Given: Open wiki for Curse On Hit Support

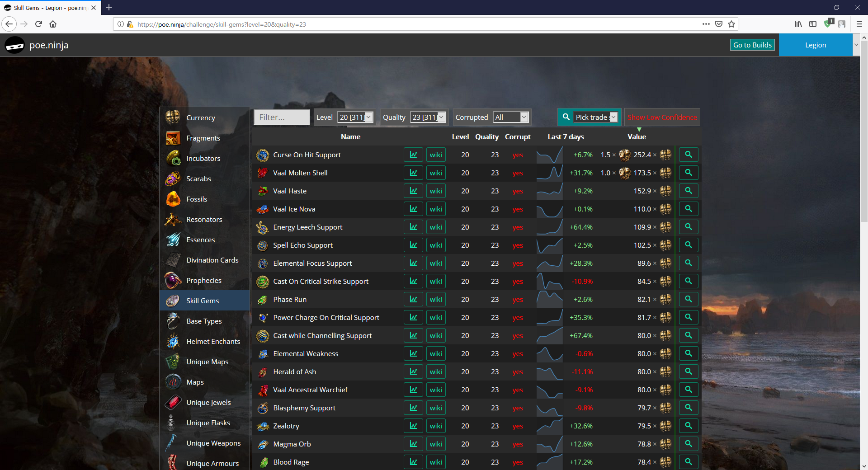Looking at the screenshot, I should (436, 155).
